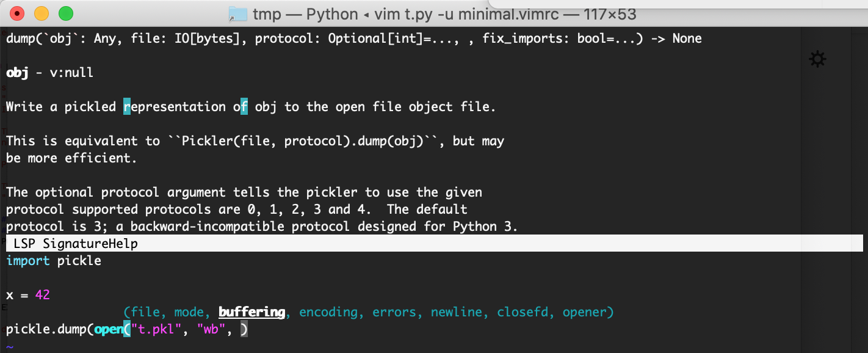Click the open function call

108,329
